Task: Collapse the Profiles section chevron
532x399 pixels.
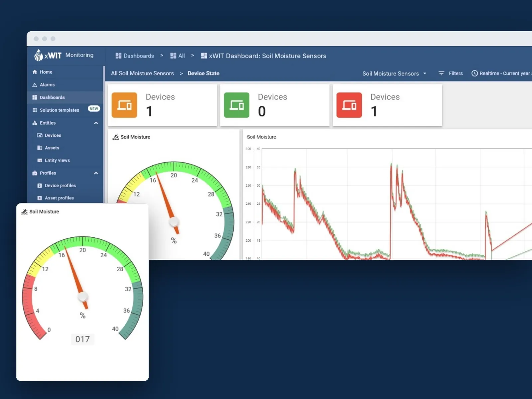Action: coord(96,173)
